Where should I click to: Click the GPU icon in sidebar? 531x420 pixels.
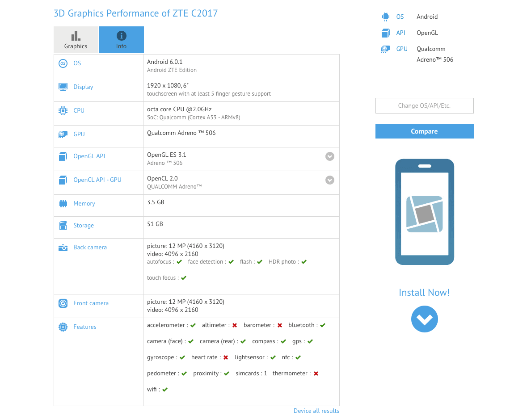(x=385, y=49)
